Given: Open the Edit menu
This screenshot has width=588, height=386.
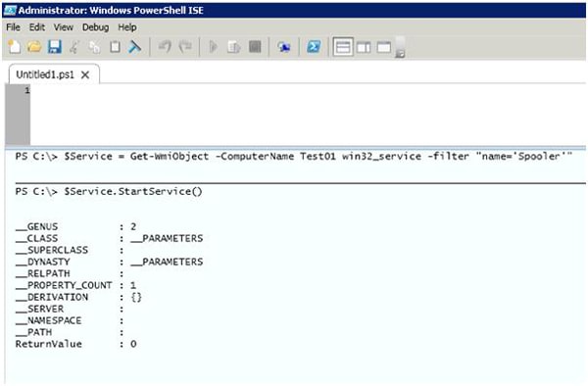Looking at the screenshot, I should 37,27.
